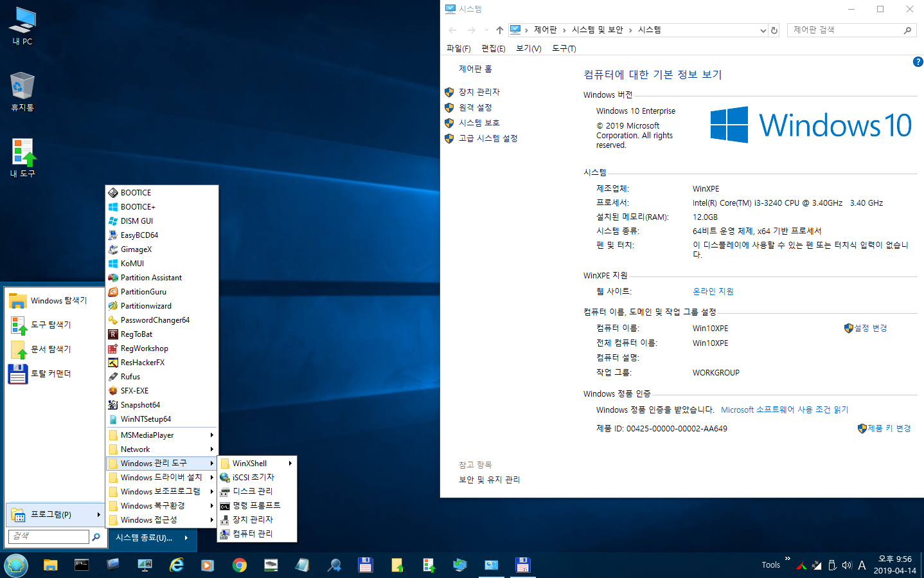Open DISM GUI menu entry
Image resolution: width=924 pixels, height=578 pixels.
[162, 221]
